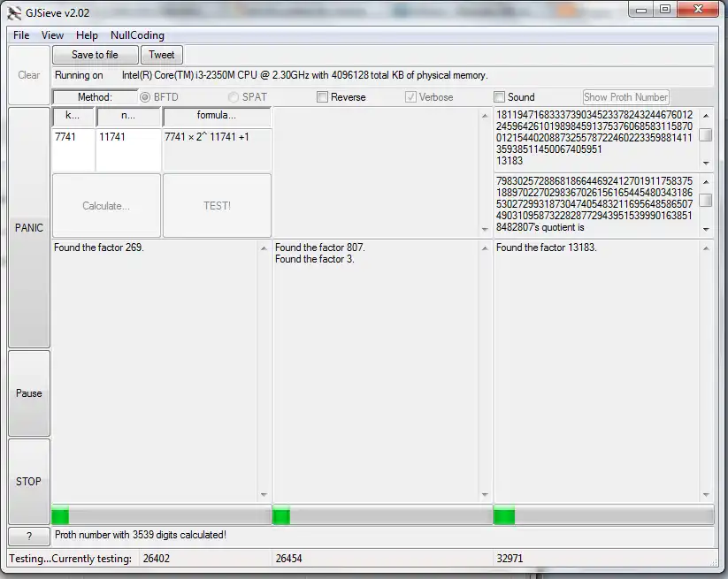Click up arrow of Proth number digits box
Screen dimensions: 728x579
706,116
